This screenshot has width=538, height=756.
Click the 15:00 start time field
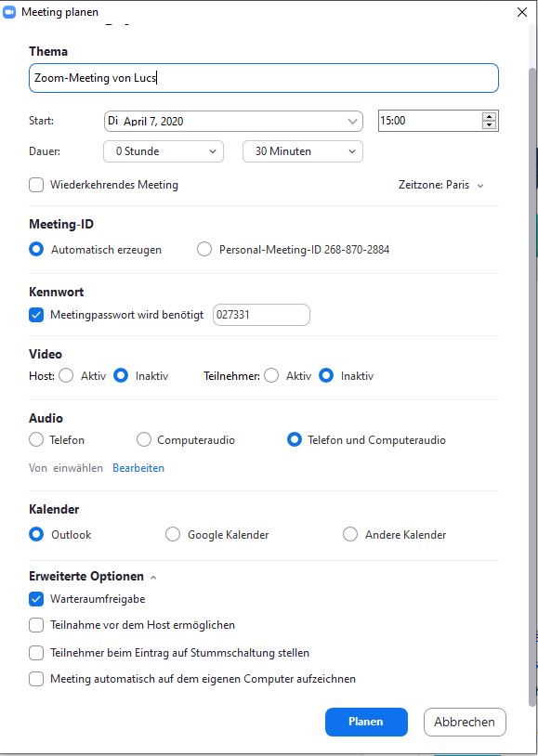click(x=429, y=121)
